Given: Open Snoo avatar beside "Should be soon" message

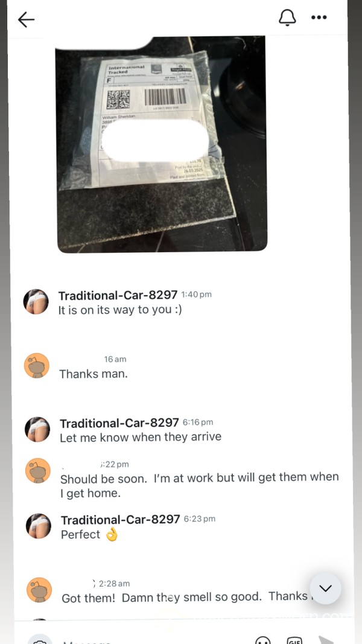Looking at the screenshot, I should point(38,471).
